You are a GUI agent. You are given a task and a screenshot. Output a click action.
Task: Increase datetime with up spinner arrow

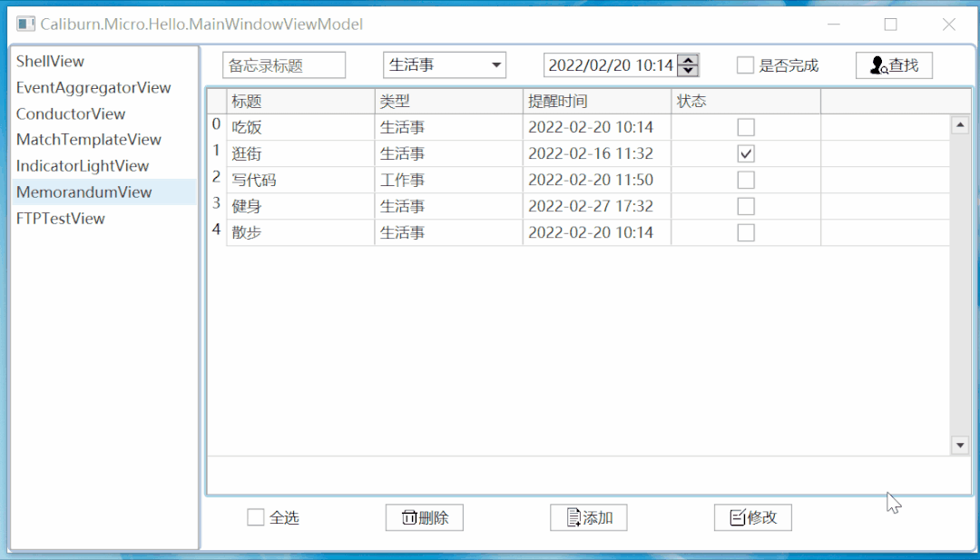pos(688,60)
